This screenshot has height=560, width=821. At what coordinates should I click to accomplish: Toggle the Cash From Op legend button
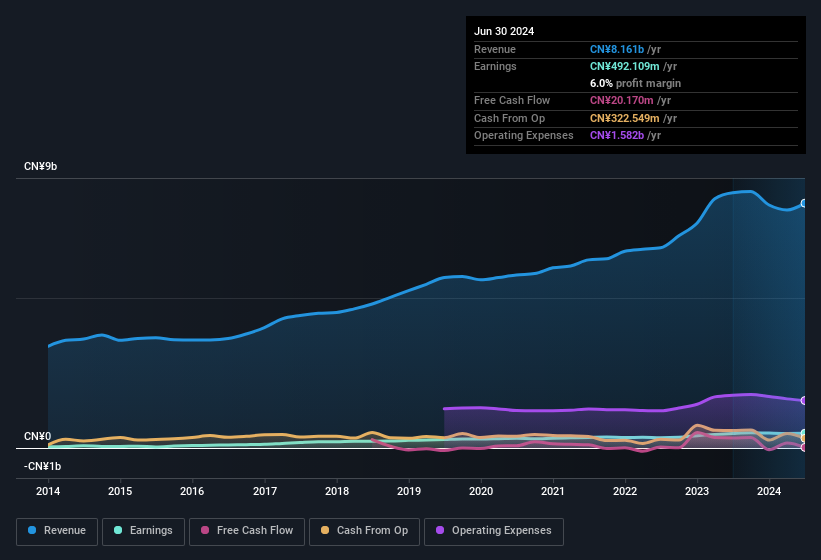pos(364,531)
